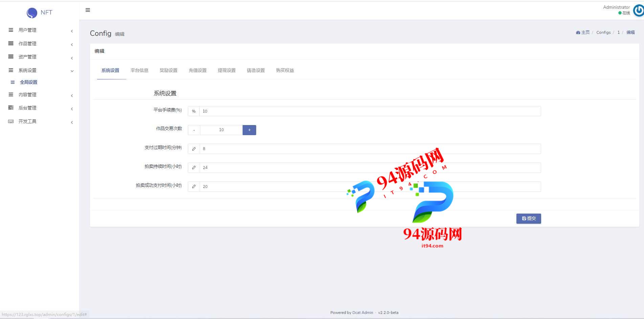
Task: Focus 支付过期时间(分钟) input field
Action: [371, 149]
